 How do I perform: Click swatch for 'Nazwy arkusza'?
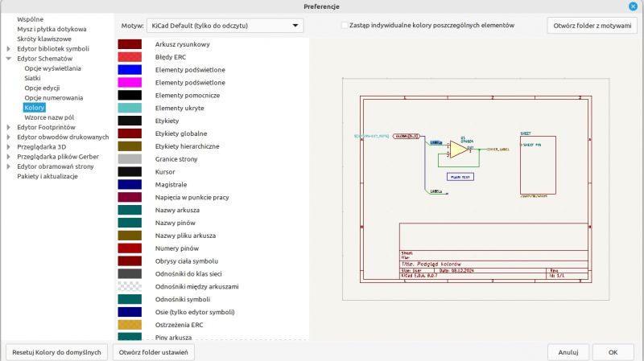(x=130, y=210)
